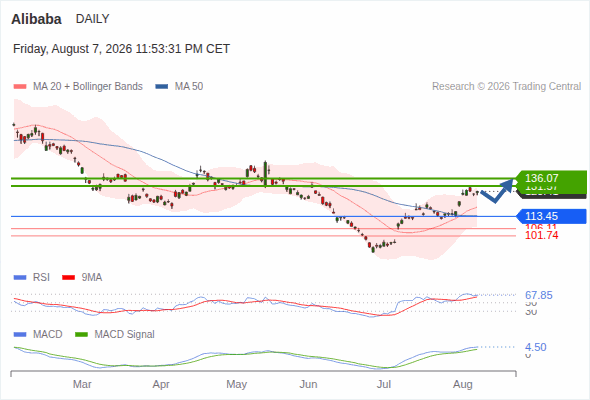This screenshot has width=590, height=400.
Task: Click the blue upward forecast arrow
Action: click(497, 190)
